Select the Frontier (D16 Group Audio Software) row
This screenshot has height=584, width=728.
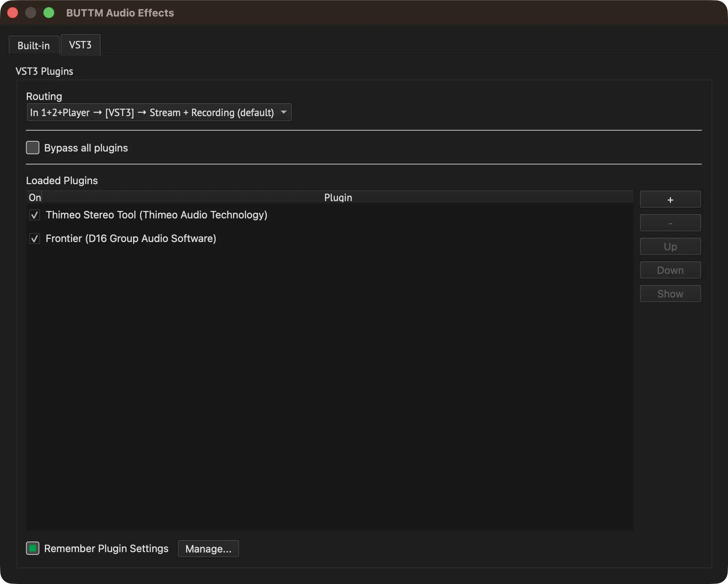click(x=330, y=238)
